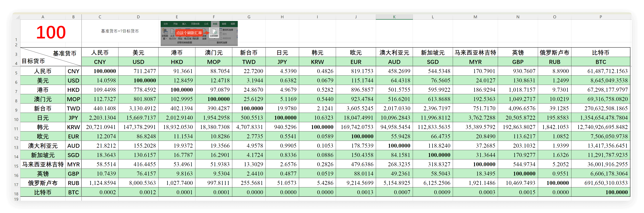644x213 pixels.
Task: Select column P header
Action: coord(600,17)
